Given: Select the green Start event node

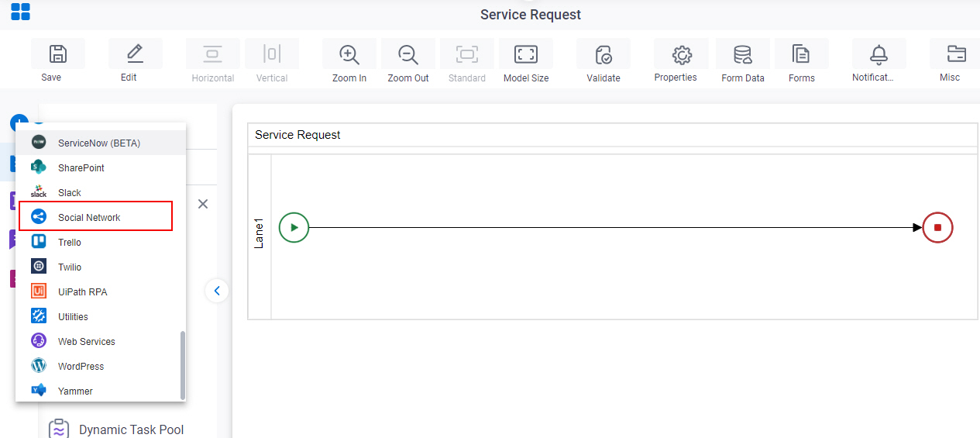Looking at the screenshot, I should (x=294, y=227).
